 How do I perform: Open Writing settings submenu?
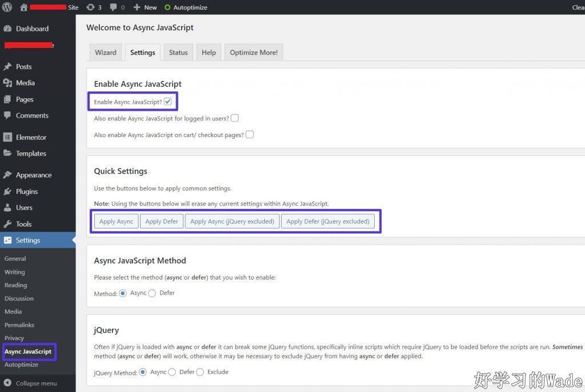[x=14, y=272]
